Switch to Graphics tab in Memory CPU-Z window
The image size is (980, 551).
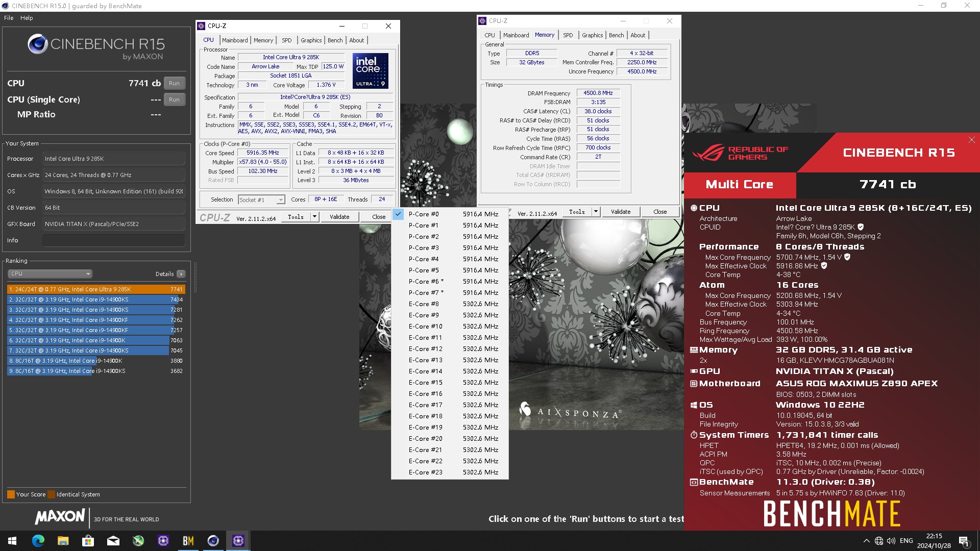593,35
